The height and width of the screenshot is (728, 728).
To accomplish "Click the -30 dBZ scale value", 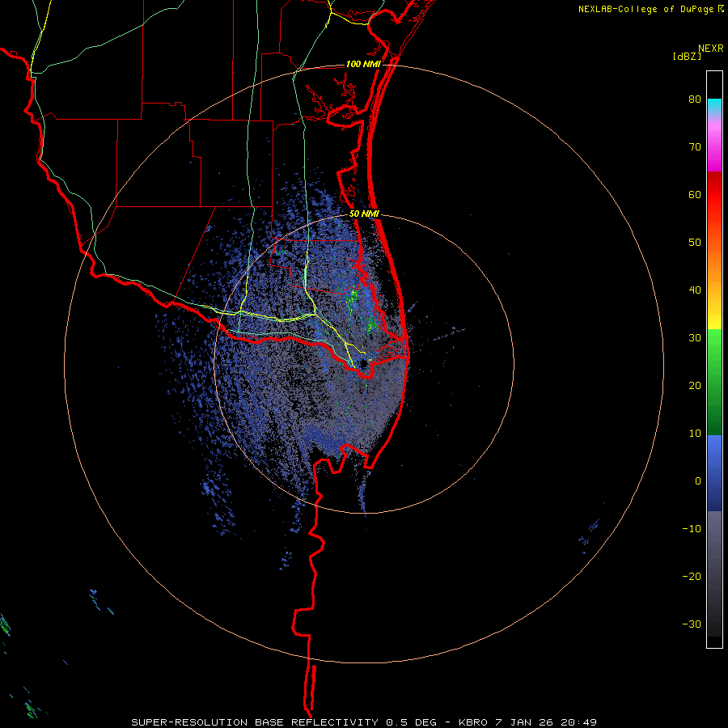I will click(x=692, y=624).
